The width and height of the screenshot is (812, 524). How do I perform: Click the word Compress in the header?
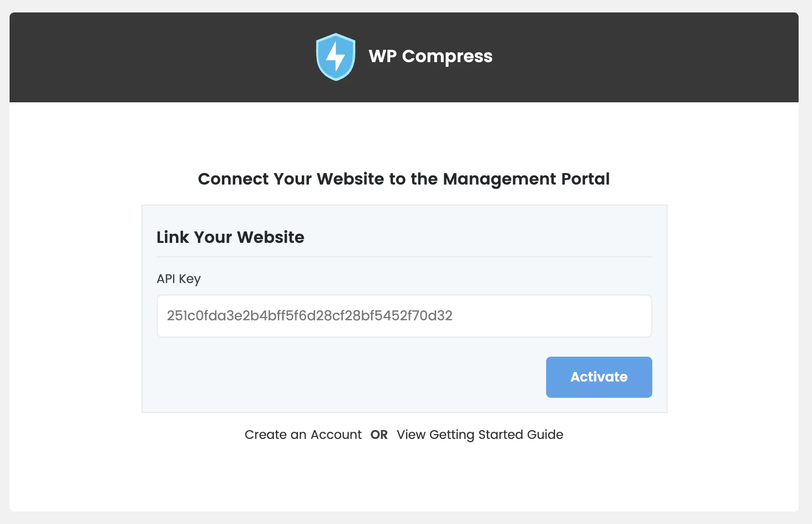point(447,57)
